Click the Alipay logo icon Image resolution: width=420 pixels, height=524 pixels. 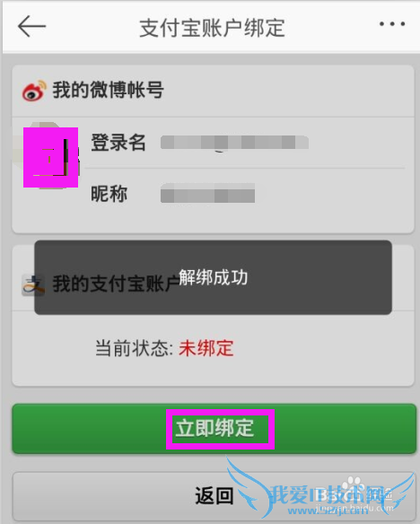33,285
